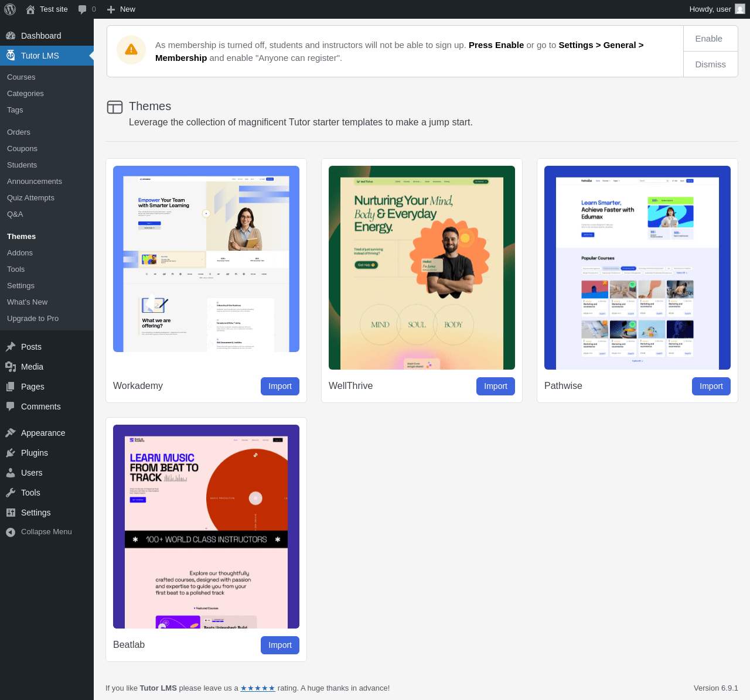Import the WellThrive theme
The width and height of the screenshot is (750, 700).
coord(496,386)
